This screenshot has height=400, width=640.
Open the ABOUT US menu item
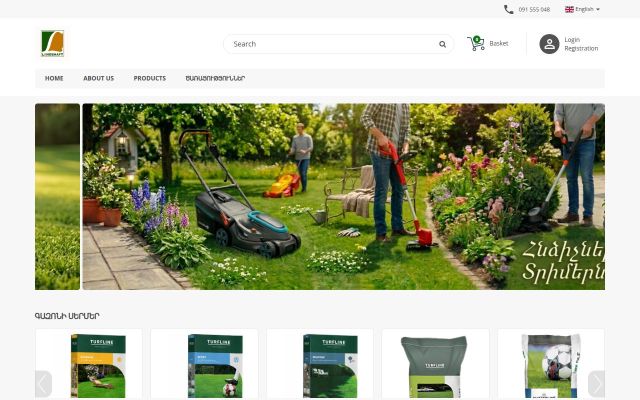click(98, 78)
